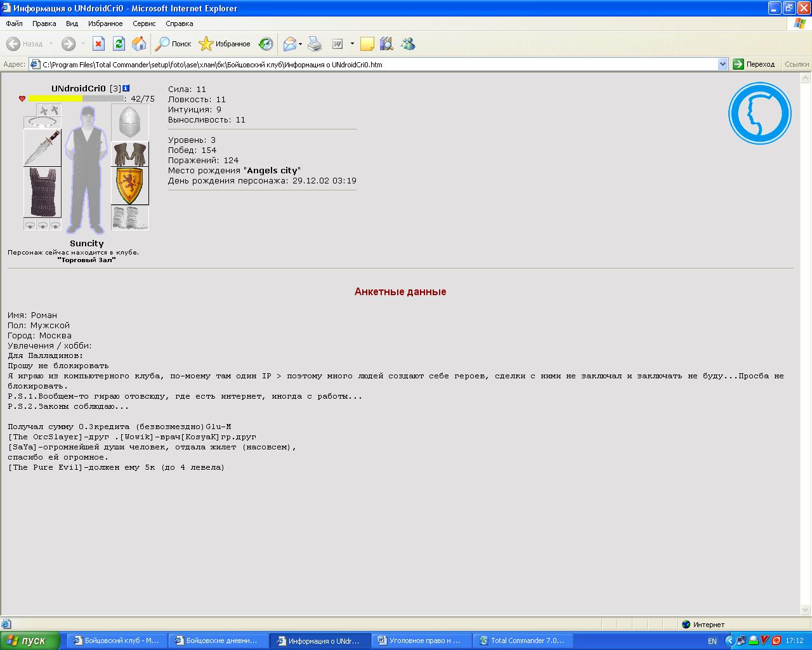Open the Messenger people icon
812x650 pixels.
point(408,44)
